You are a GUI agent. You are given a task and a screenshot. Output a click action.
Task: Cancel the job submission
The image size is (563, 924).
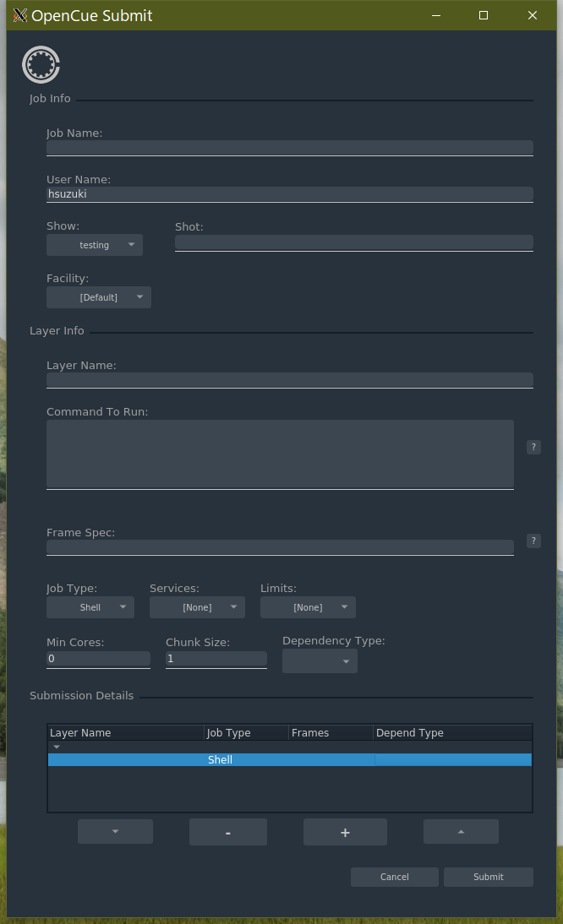395,877
